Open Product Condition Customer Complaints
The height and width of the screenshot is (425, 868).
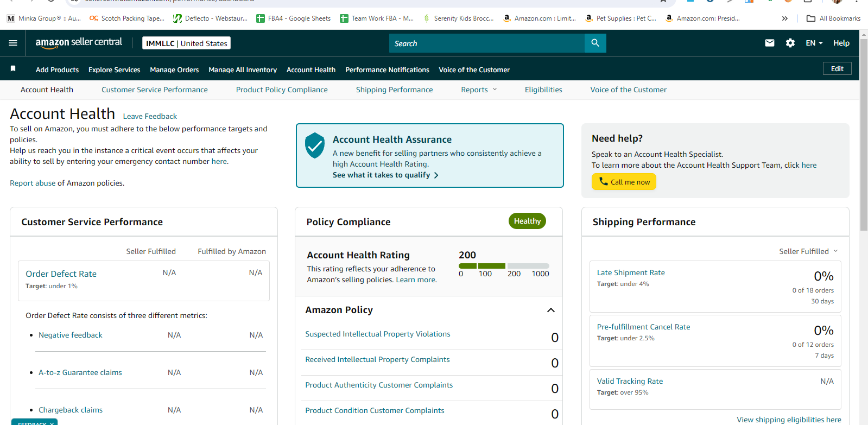tap(375, 410)
